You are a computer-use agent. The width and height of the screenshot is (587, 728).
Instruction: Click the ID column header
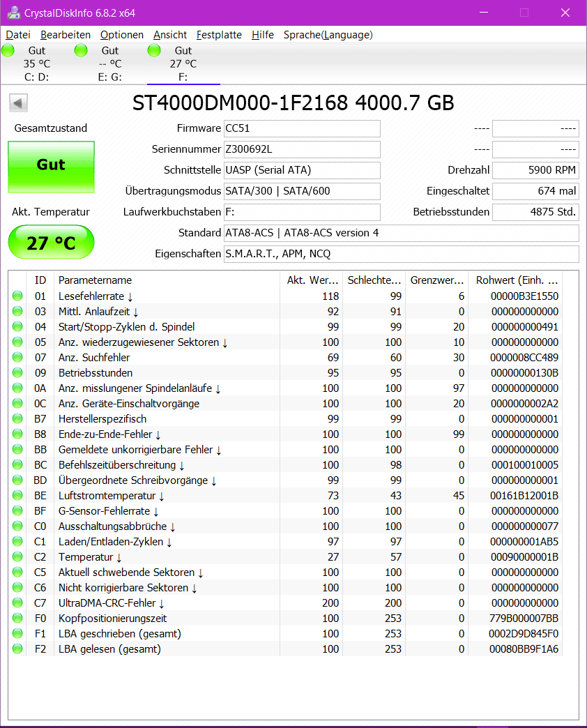point(40,280)
